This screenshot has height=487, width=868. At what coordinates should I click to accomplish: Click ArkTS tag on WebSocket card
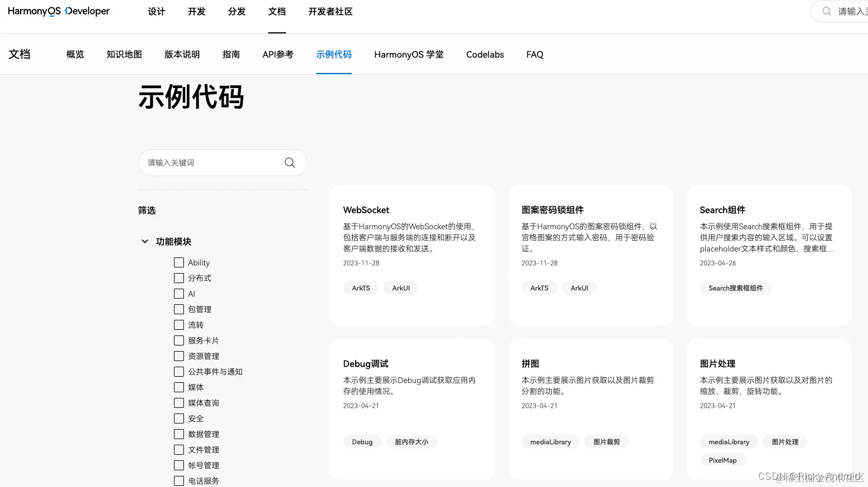(x=361, y=288)
